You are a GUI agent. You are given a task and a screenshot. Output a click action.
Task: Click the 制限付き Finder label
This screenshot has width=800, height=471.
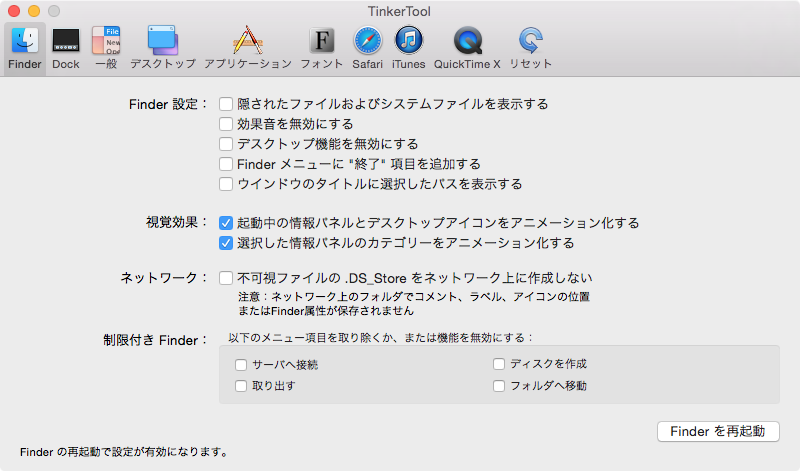[156, 340]
